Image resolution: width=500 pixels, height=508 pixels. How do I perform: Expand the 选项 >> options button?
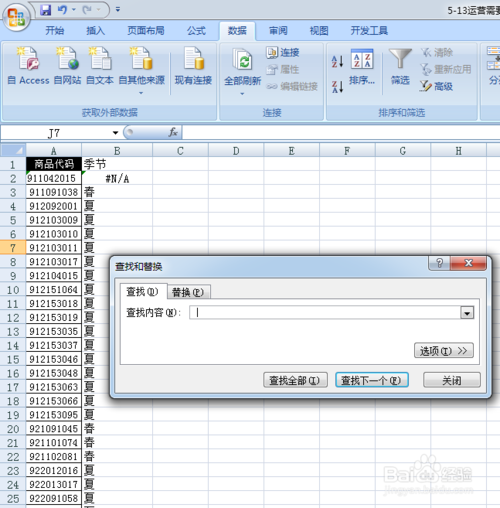(x=444, y=350)
